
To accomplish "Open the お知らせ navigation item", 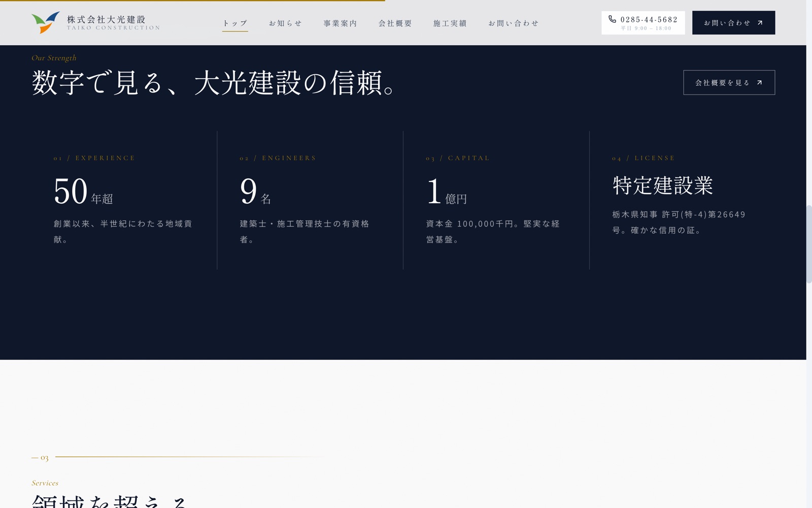I will (x=285, y=23).
